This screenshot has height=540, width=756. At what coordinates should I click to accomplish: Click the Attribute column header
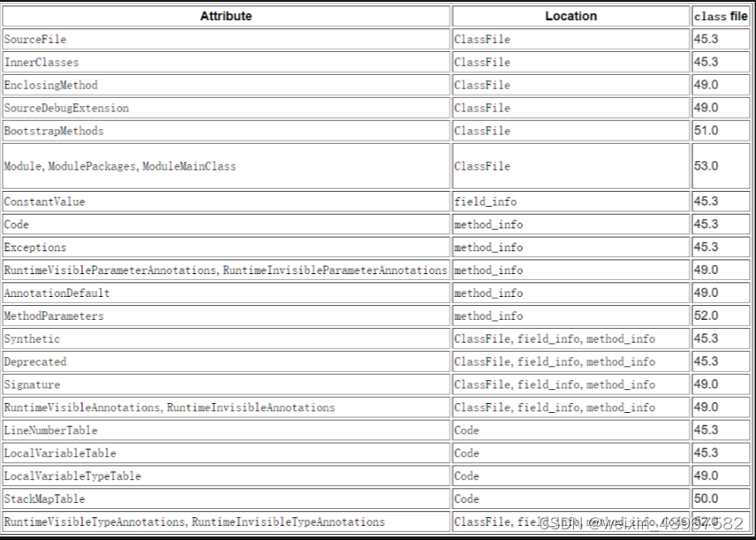click(x=226, y=16)
